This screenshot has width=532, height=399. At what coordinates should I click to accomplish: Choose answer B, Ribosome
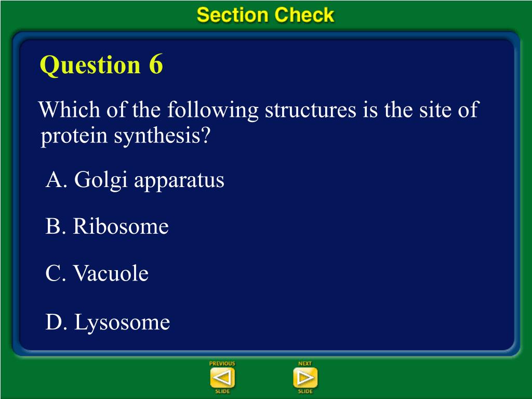click(x=107, y=226)
